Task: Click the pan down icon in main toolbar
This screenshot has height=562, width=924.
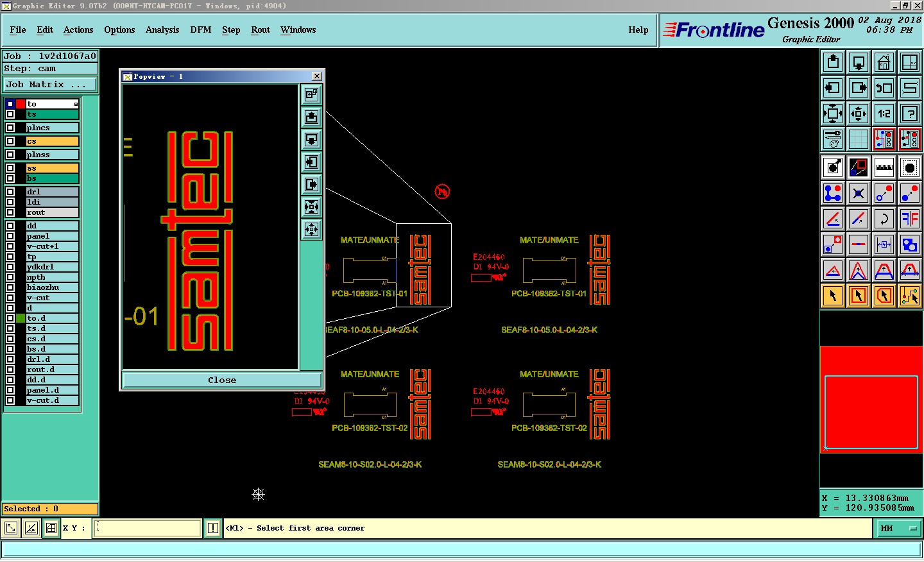Action: point(859,62)
